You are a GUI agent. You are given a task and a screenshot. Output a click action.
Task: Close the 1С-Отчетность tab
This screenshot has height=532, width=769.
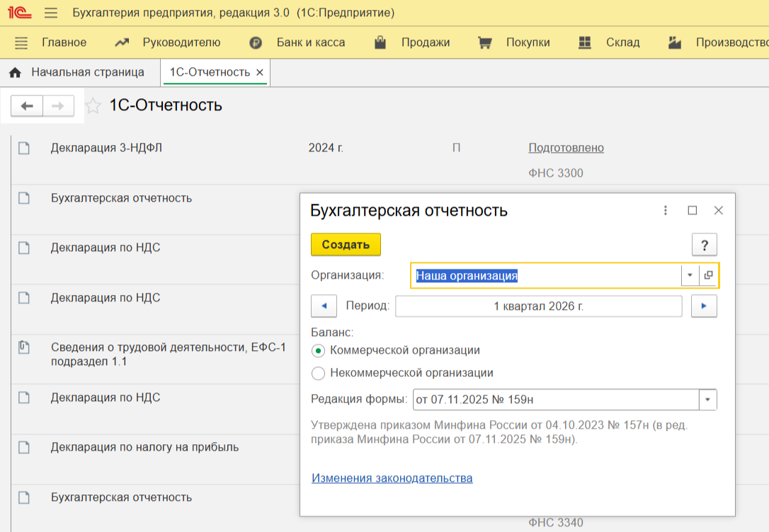[x=260, y=72]
